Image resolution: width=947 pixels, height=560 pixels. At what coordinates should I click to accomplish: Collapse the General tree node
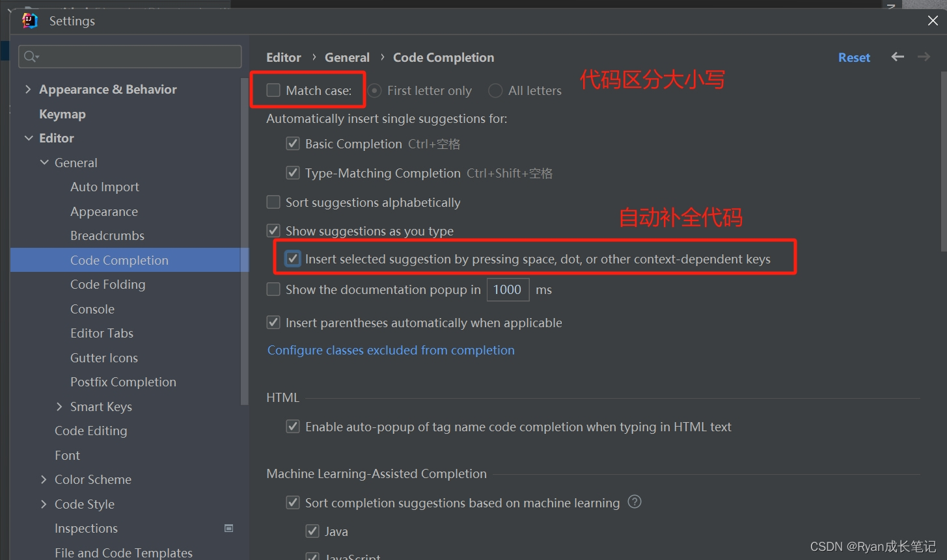click(44, 163)
